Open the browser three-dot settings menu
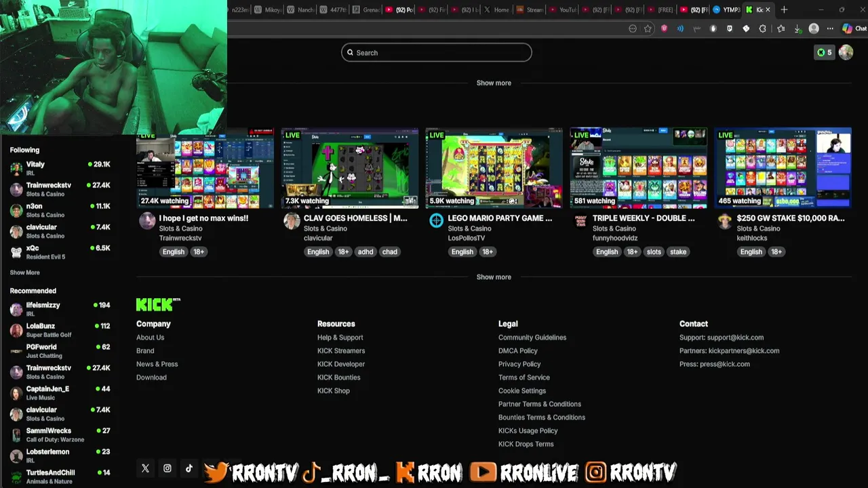The width and height of the screenshot is (868, 488). coord(830,28)
